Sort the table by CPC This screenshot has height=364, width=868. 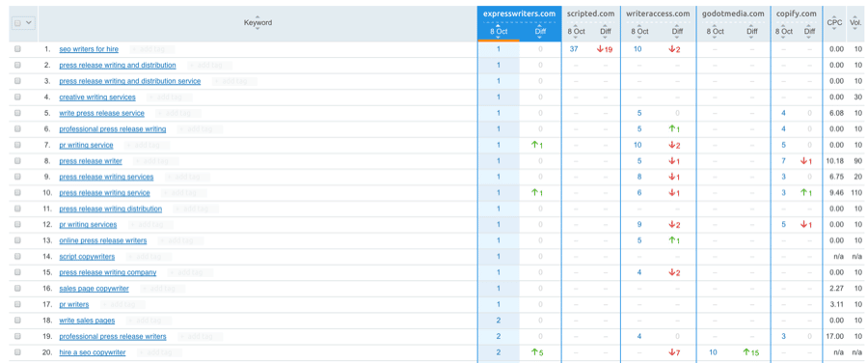pyautogui.click(x=834, y=23)
